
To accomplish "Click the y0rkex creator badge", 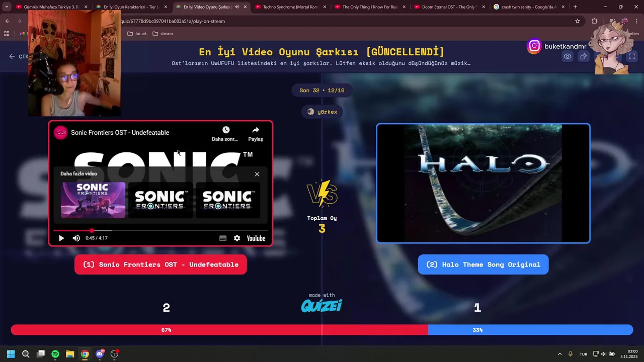I will (x=322, y=112).
